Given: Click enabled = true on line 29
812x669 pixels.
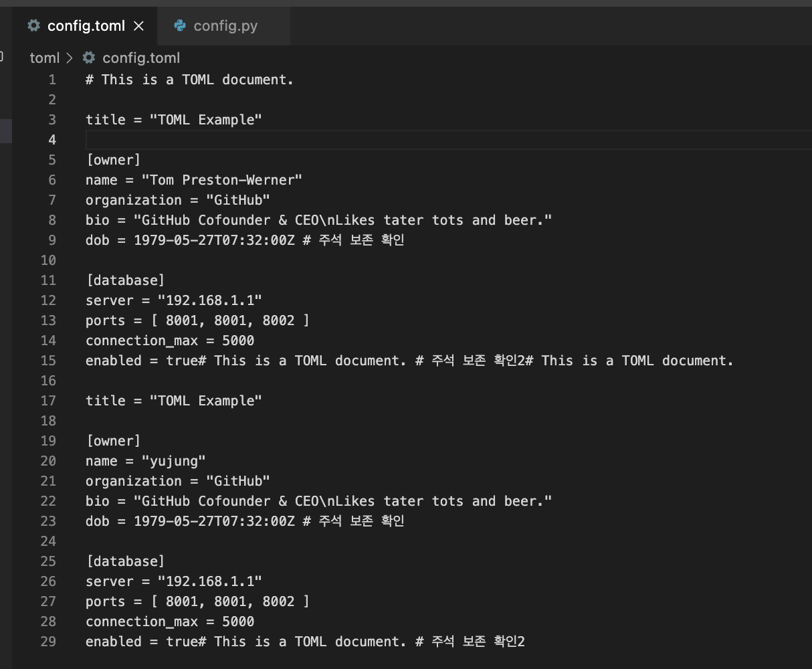Looking at the screenshot, I should click(x=137, y=642).
